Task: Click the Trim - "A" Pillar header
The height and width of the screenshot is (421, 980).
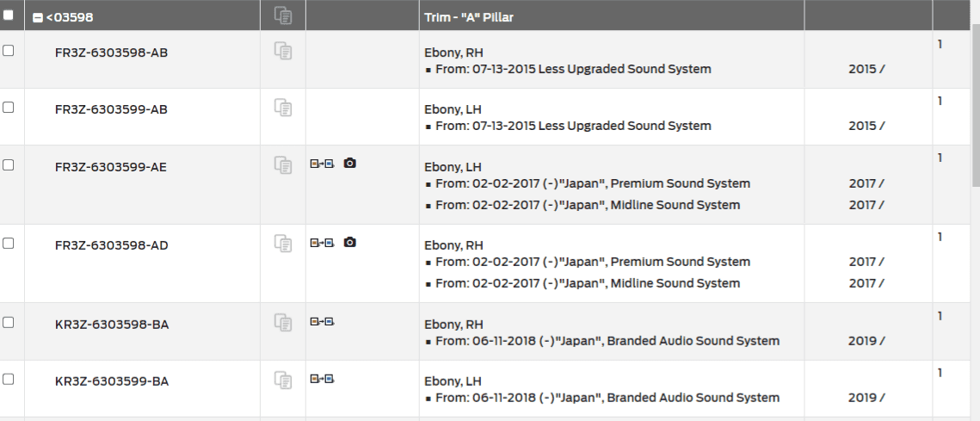Action: point(469,17)
